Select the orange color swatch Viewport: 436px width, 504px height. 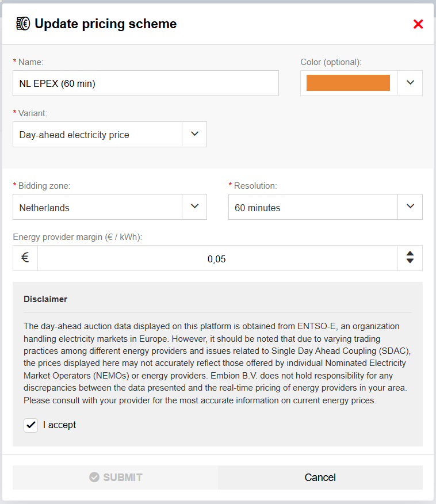tap(348, 83)
